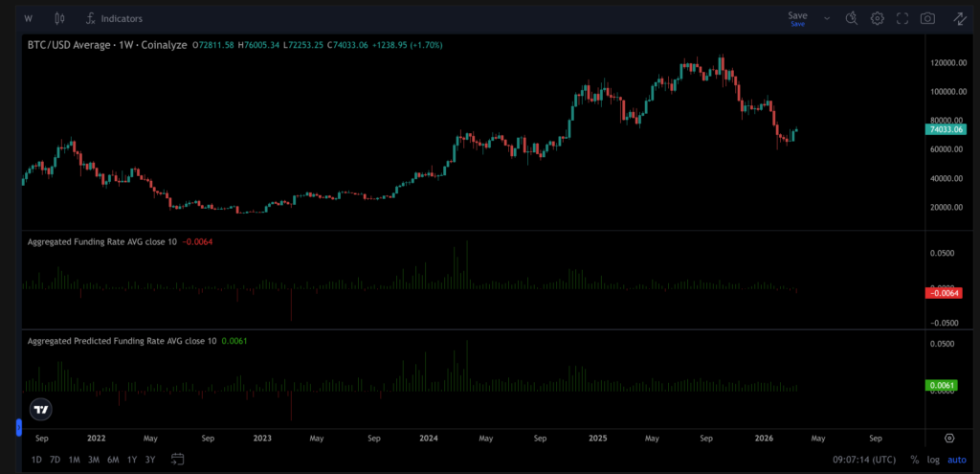Open the go-to-date calendar icon
The image size is (980, 474).
[177, 460]
